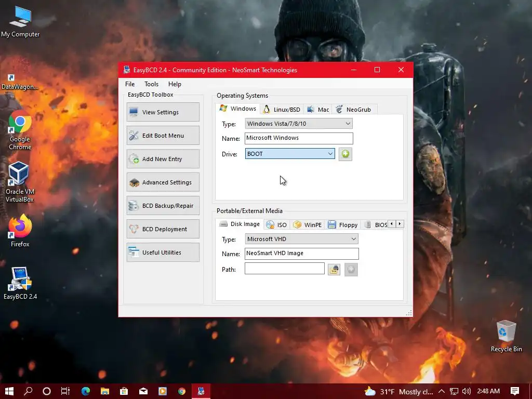Select the ISO tab
The width and height of the screenshot is (532, 399).
click(276, 224)
